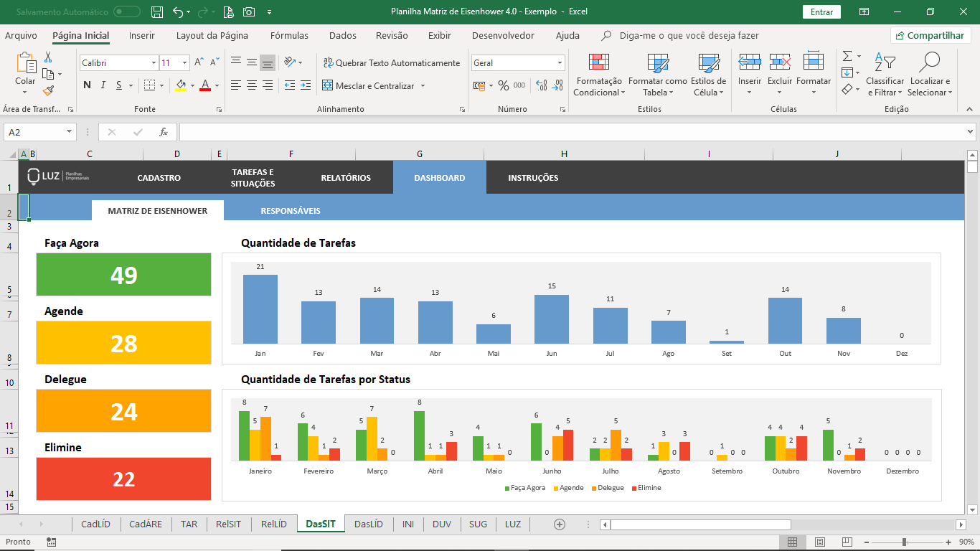This screenshot has width=980, height=551.
Task: Open the number format dropdown Geral
Action: point(559,63)
